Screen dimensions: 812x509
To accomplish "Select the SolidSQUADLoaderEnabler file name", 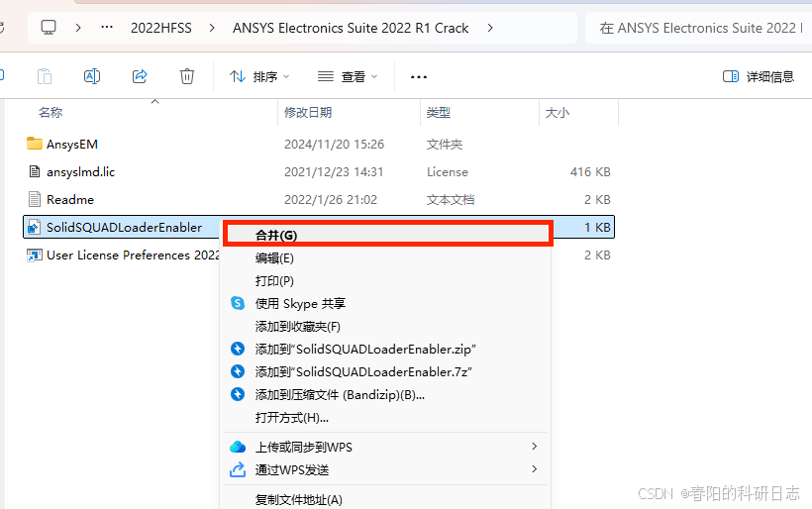I will click(125, 228).
